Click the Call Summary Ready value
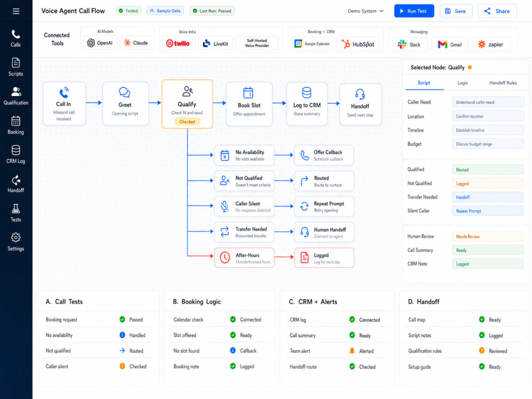Image resolution: width=532 pixels, height=399 pixels. (488, 250)
